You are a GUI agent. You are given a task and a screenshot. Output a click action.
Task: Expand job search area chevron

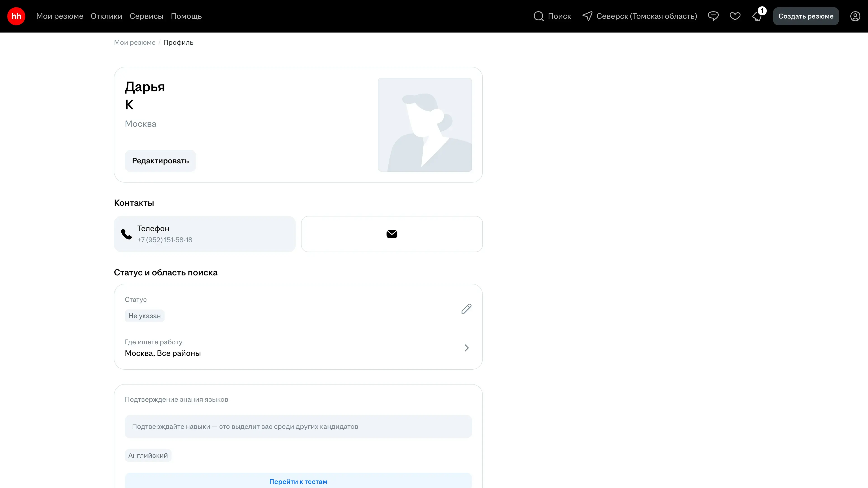click(x=466, y=347)
